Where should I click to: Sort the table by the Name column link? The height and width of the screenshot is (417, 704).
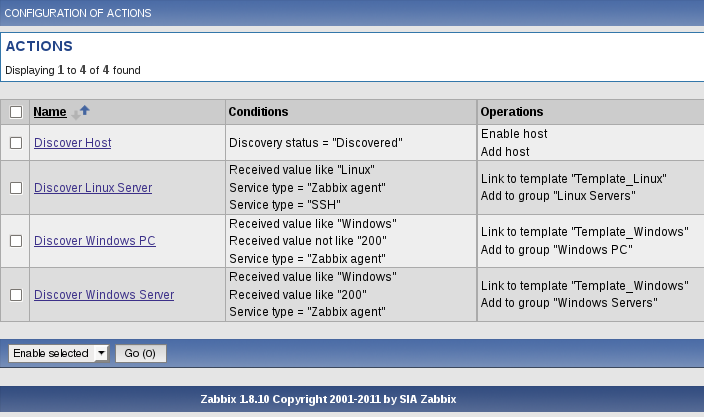point(49,112)
